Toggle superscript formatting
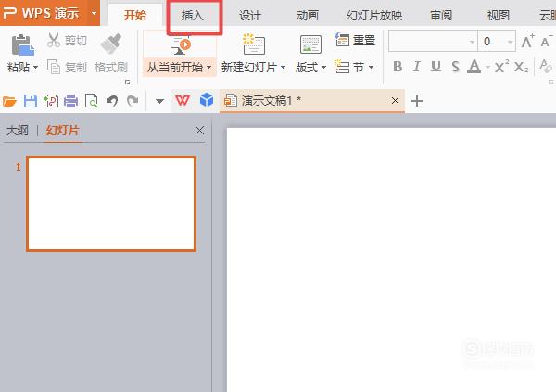 [501, 66]
